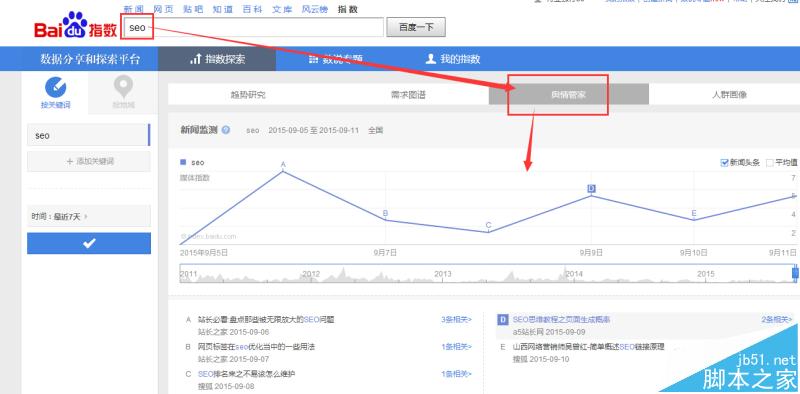This screenshot has width=800, height=394.
Task: Click 2012 on the history timeline
Action: [311, 274]
